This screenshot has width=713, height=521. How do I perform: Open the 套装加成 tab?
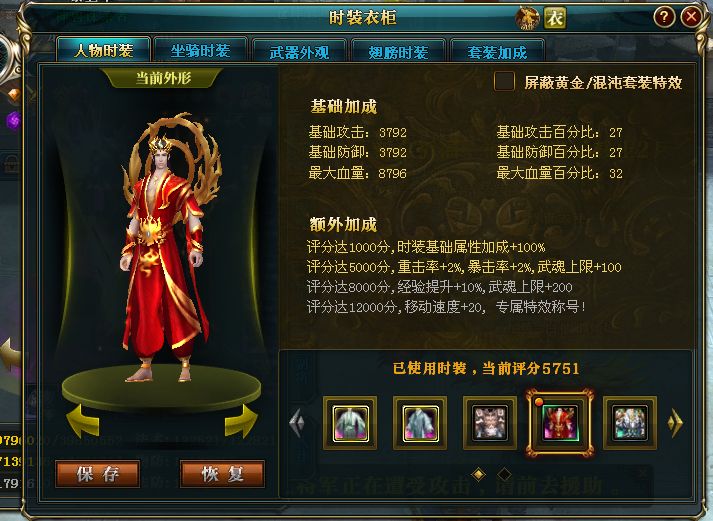[497, 52]
